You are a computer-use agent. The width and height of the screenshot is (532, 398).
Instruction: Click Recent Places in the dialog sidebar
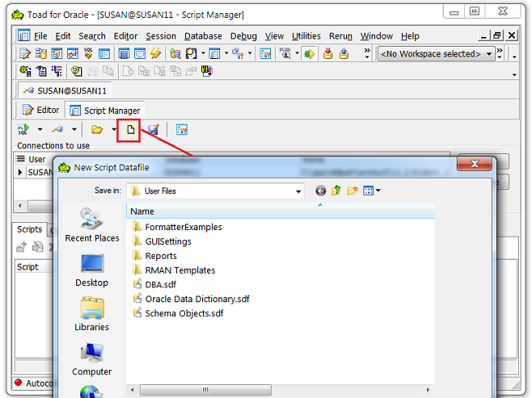click(92, 225)
